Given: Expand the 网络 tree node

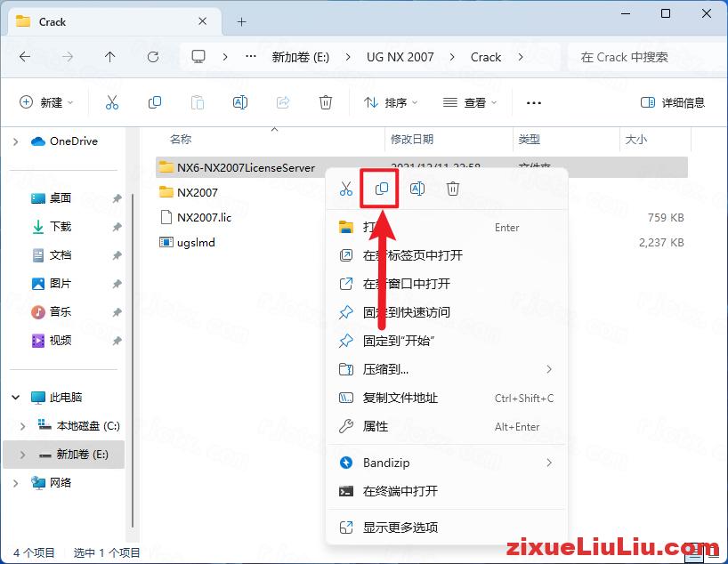Looking at the screenshot, I should [x=16, y=483].
